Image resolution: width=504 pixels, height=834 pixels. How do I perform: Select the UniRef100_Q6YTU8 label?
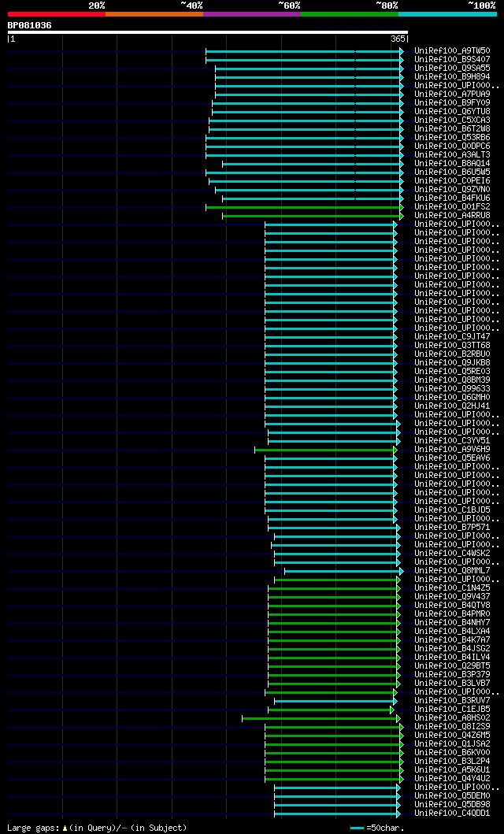click(453, 112)
